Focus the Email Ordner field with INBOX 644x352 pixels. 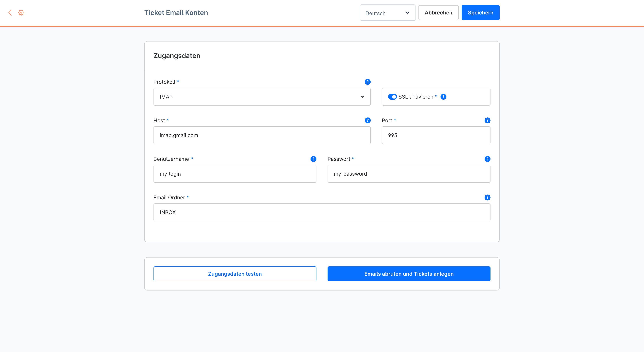322,212
